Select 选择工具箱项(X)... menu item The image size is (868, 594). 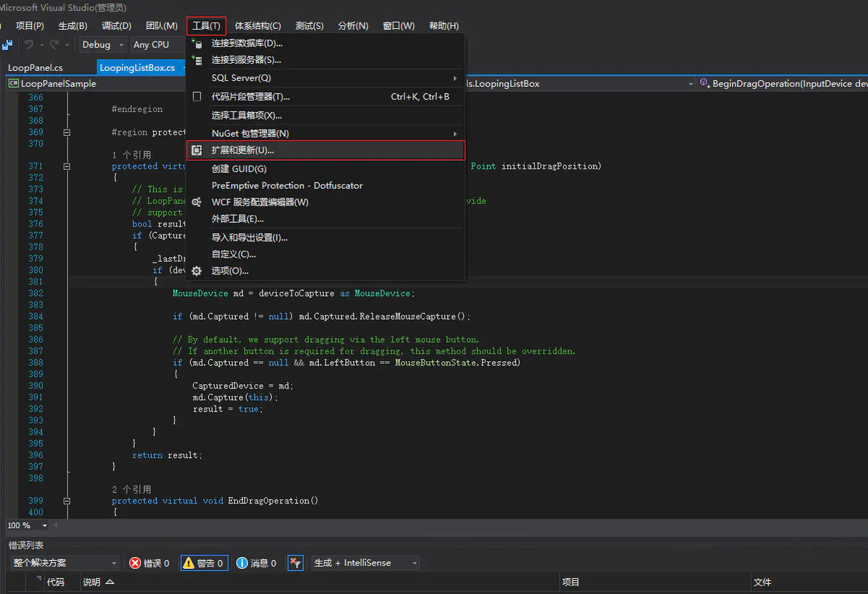click(x=325, y=116)
